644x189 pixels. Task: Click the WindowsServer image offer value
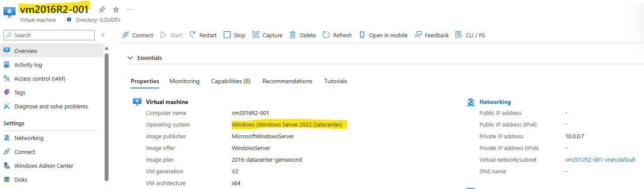point(251,148)
